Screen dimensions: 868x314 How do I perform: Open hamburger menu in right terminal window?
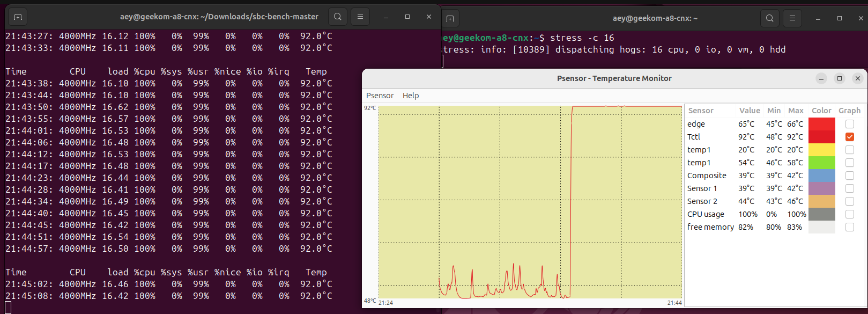pyautogui.click(x=792, y=18)
